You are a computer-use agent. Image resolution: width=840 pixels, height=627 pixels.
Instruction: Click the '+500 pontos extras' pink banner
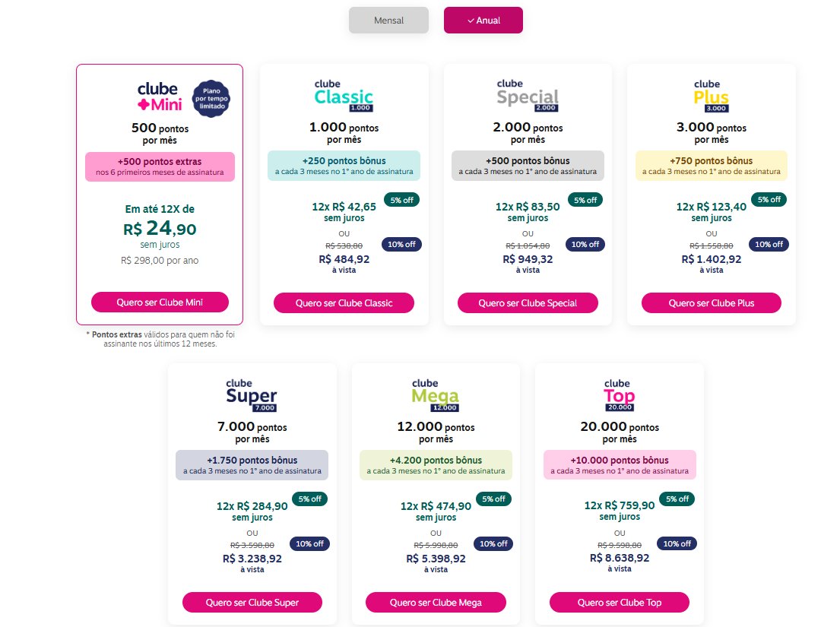point(160,166)
